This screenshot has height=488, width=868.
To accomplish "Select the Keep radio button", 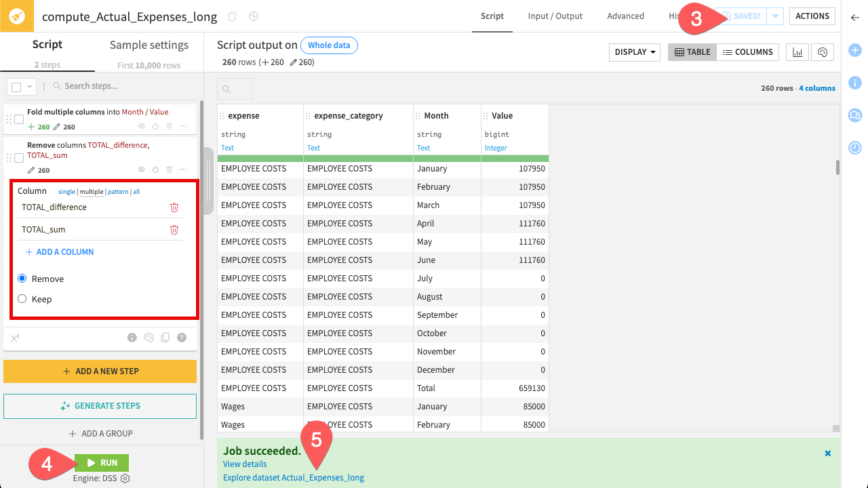I will click(21, 299).
